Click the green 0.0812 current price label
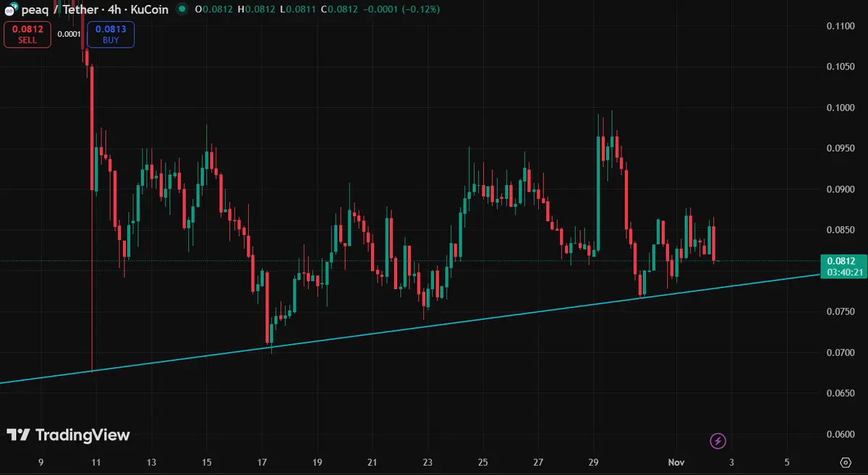 (843, 261)
